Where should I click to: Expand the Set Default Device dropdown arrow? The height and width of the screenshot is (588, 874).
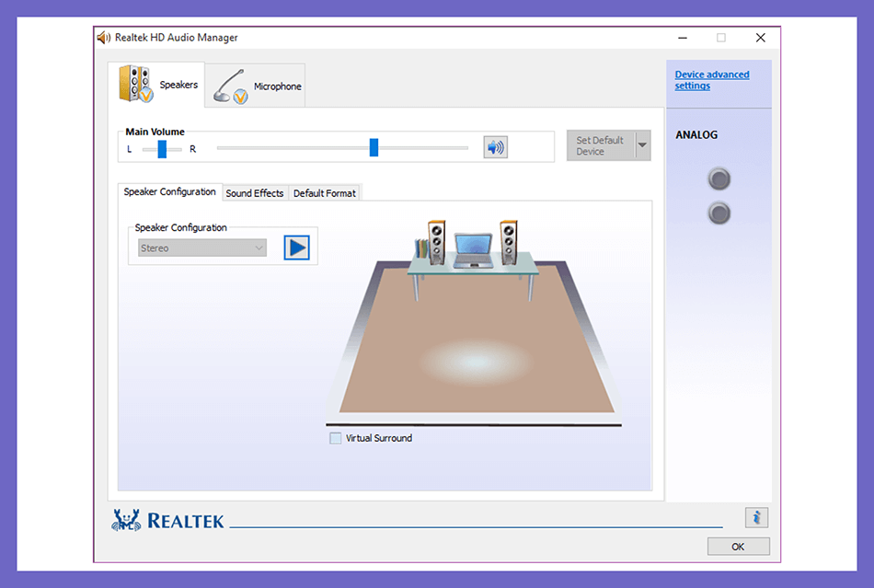click(641, 144)
